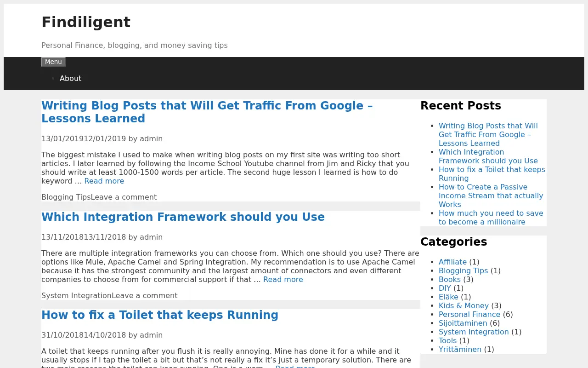Open Recent Posts link 'How to fix a Toilet'
This screenshot has width=588, height=368.
coord(492,174)
